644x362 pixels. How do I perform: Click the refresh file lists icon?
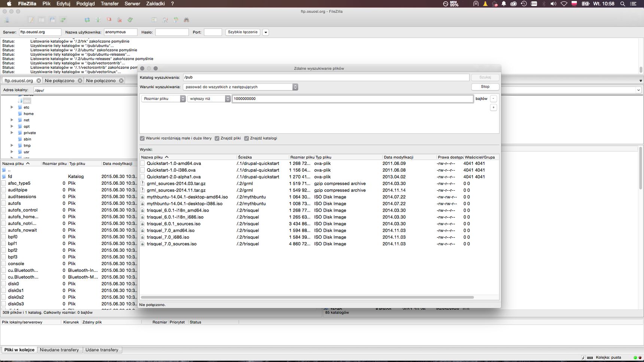[87, 20]
